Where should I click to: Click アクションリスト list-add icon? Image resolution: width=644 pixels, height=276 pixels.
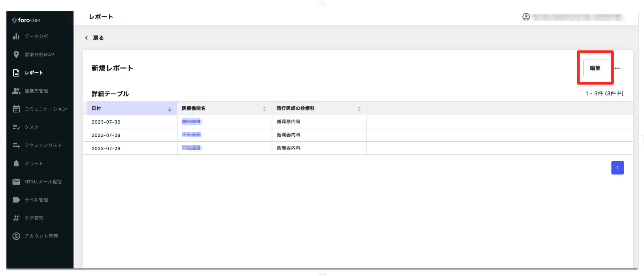coord(16,145)
